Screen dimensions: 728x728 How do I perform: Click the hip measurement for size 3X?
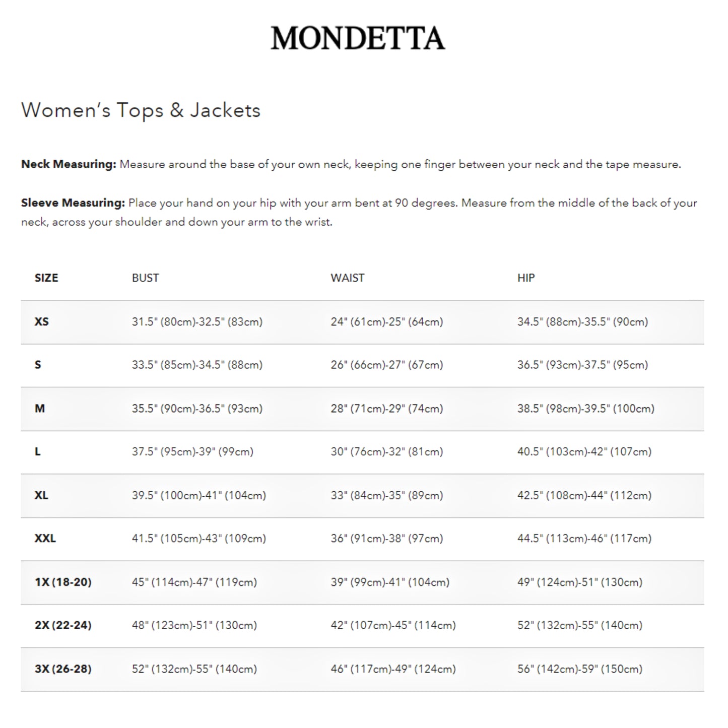[579, 670]
